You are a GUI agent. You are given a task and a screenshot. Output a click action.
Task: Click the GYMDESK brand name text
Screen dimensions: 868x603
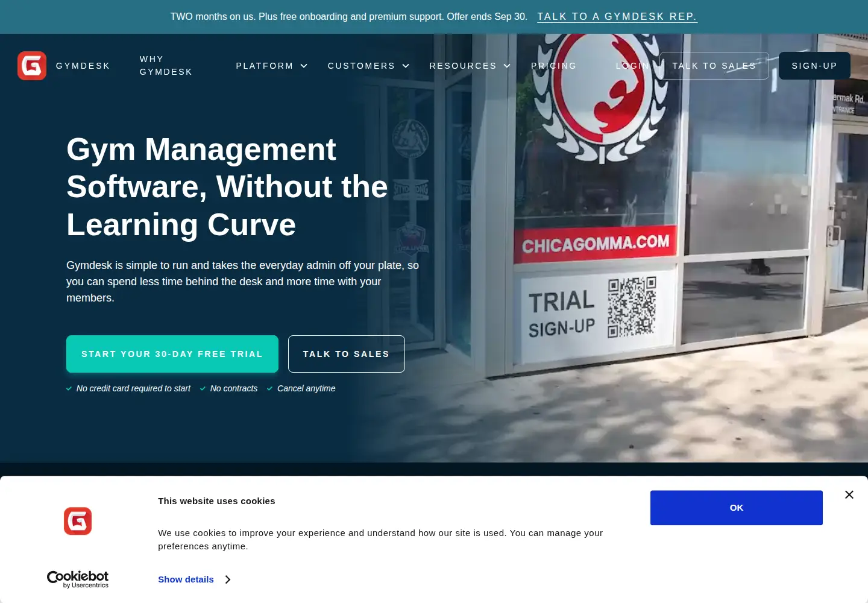[x=83, y=66]
